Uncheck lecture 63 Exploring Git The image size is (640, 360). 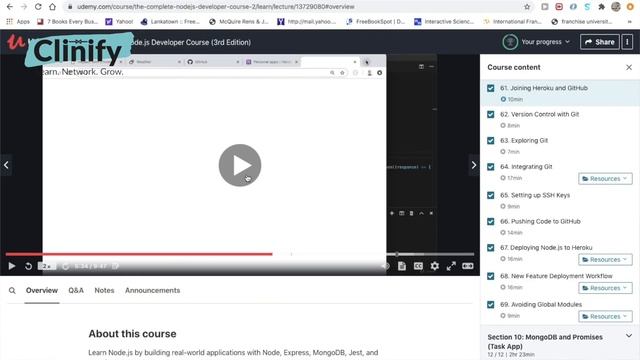pos(491,140)
